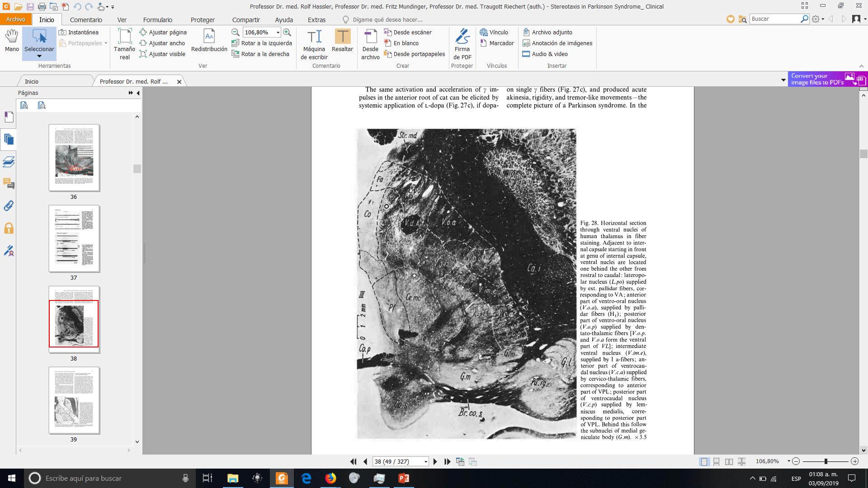Open the attachments panel paperclip icon
Viewport: 868px width, 488px height.
pos(9,206)
